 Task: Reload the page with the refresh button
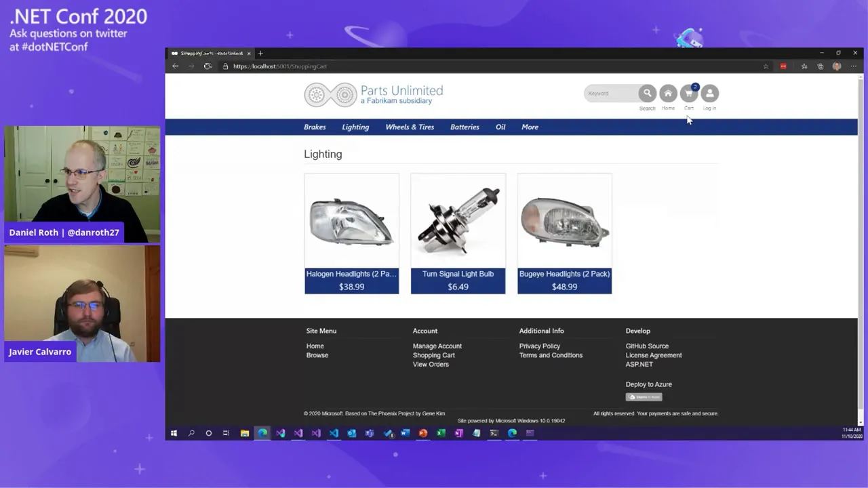pos(208,66)
